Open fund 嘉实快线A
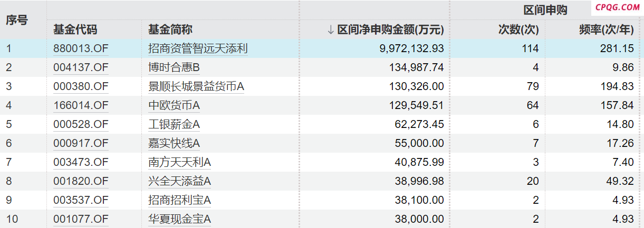 click(x=174, y=143)
